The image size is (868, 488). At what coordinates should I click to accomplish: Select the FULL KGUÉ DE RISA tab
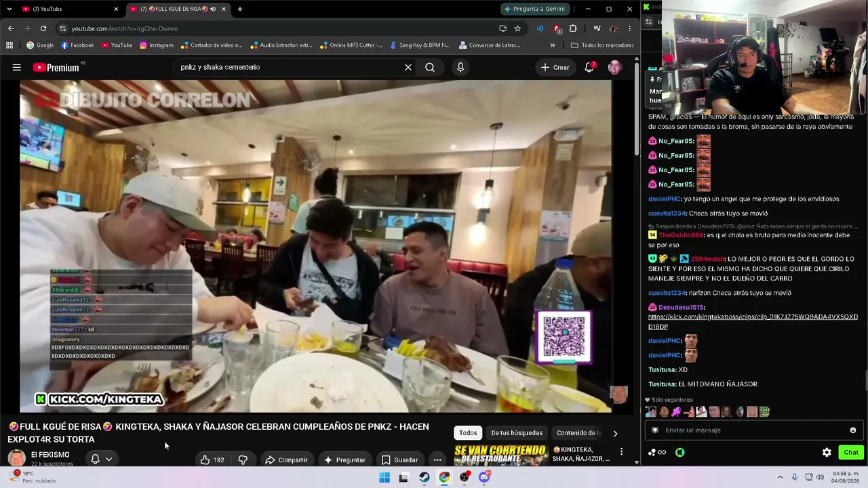click(178, 9)
